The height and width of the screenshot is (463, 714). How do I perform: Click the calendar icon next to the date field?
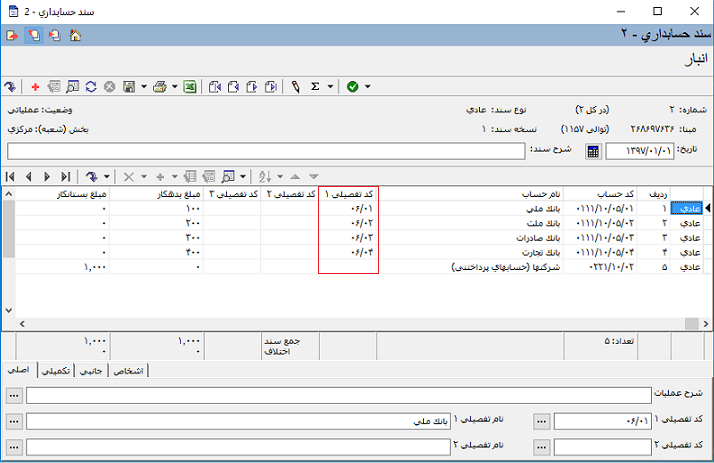pos(592,151)
